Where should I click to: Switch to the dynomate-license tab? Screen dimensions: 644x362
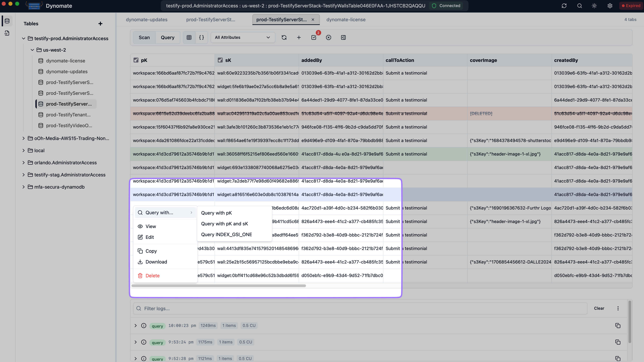(x=346, y=20)
